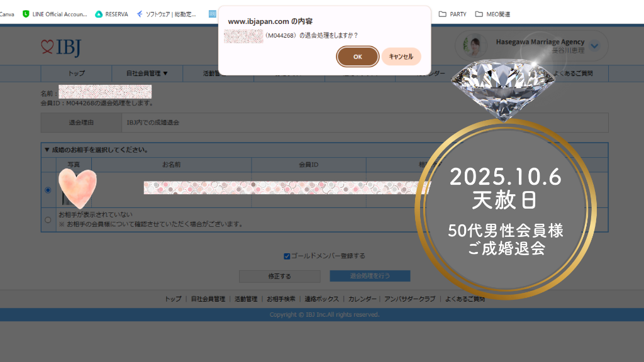This screenshot has height=362, width=644.
Task: Collapse the 成婚のお相手を選択 section triangle
Action: point(47,150)
